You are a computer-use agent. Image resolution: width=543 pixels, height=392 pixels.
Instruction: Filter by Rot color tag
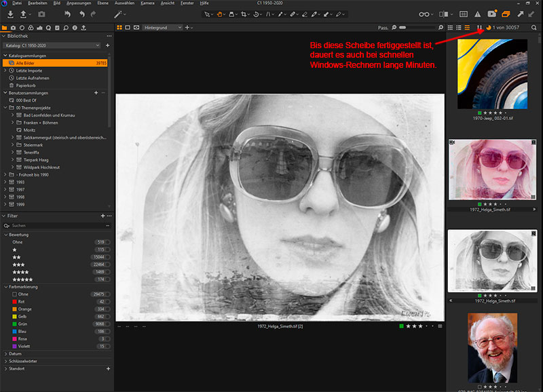[x=22, y=302]
